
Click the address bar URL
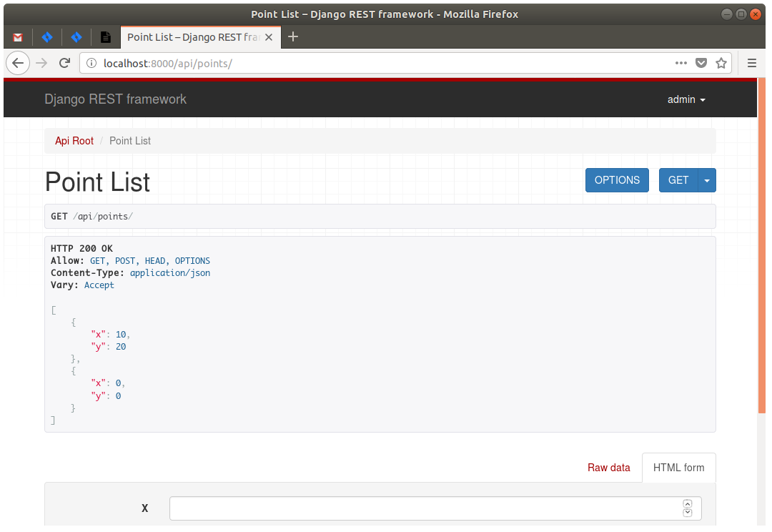click(168, 64)
